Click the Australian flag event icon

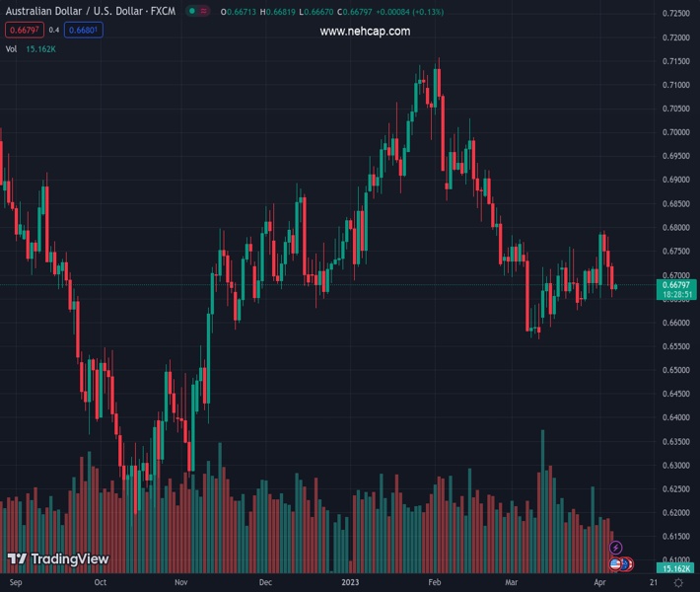point(627,563)
